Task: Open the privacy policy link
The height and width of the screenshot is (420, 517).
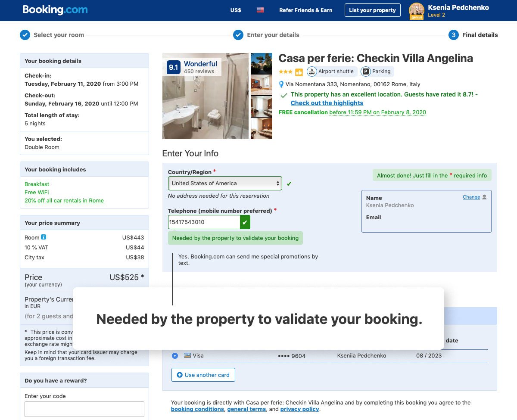Action: (x=300, y=409)
